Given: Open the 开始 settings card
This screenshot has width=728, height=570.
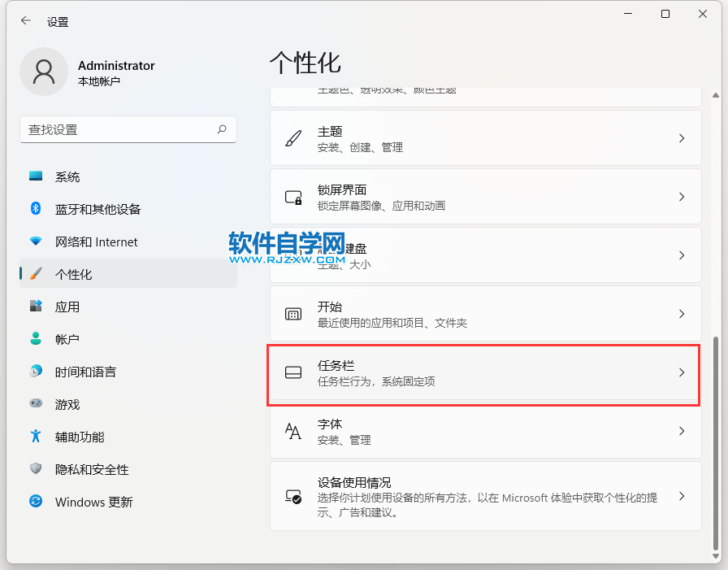Looking at the screenshot, I should (x=486, y=314).
